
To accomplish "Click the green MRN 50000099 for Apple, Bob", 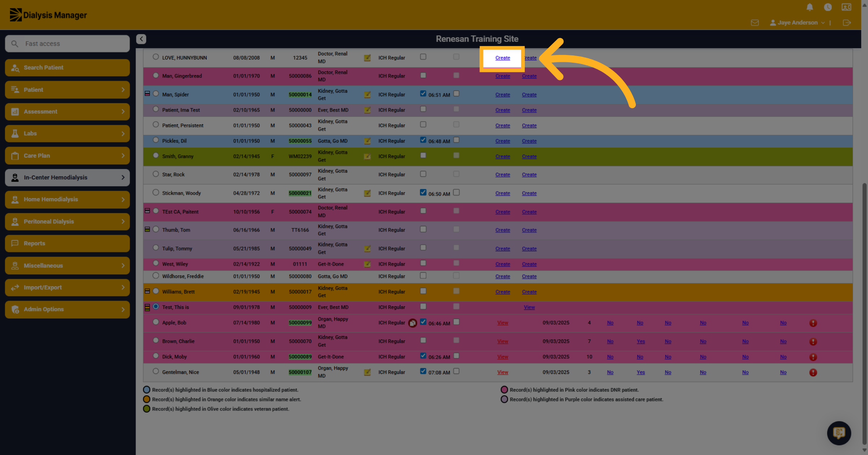I will tap(300, 323).
